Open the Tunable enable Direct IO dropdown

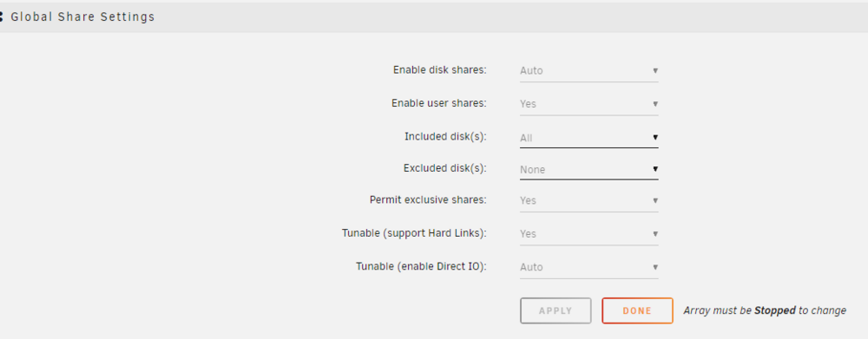(x=589, y=267)
